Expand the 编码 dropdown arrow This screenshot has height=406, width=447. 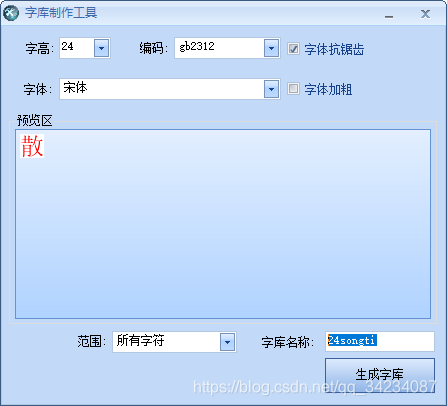point(271,48)
